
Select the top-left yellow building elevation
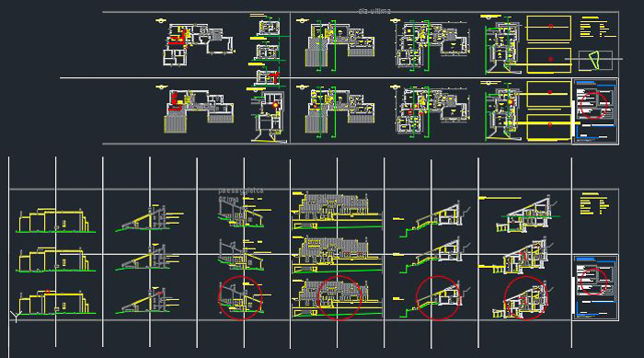click(54, 221)
